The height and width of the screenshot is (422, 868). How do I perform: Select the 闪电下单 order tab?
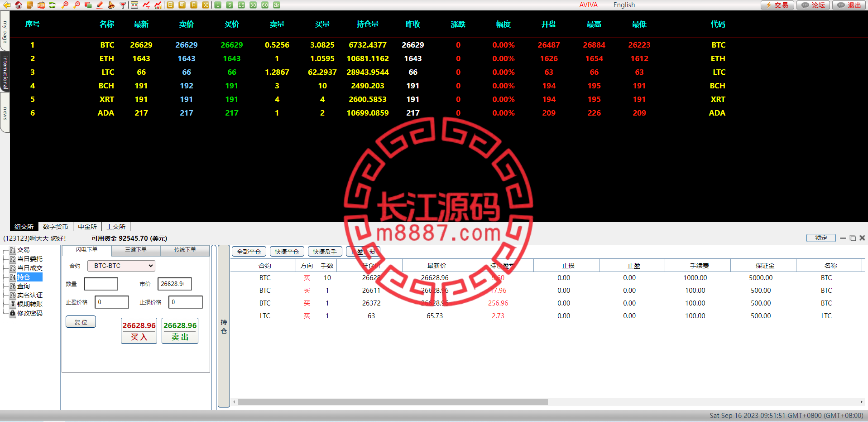[x=86, y=250]
